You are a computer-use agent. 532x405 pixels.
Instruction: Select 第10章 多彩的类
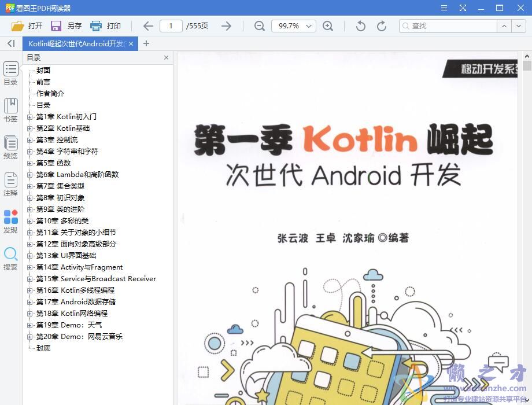coord(62,220)
